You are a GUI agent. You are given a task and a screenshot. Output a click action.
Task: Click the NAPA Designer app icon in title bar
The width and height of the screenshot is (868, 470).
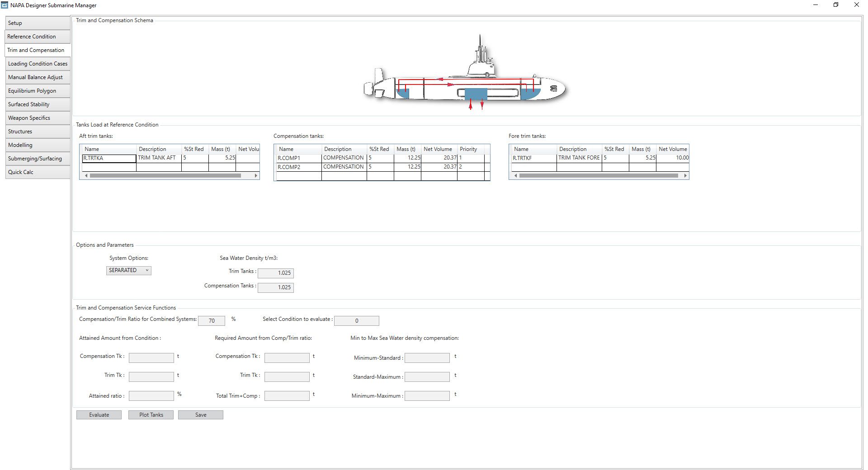5,5
